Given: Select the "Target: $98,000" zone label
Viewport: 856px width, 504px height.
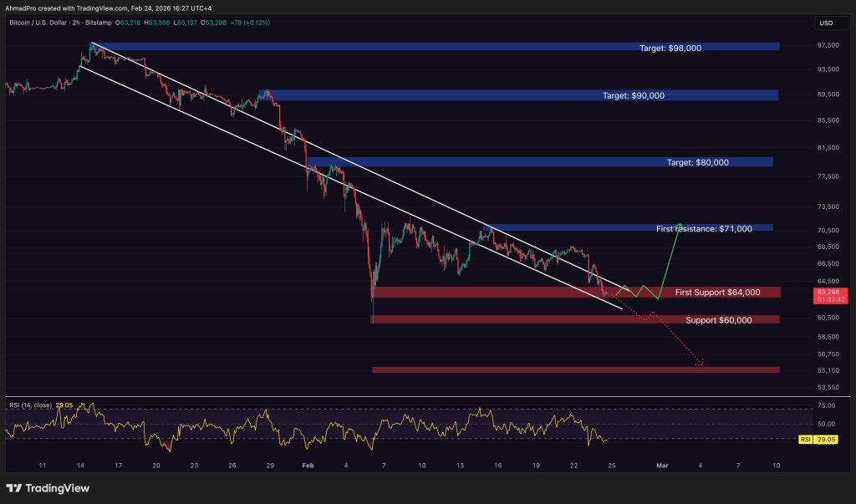Looking at the screenshot, I should click(x=670, y=48).
